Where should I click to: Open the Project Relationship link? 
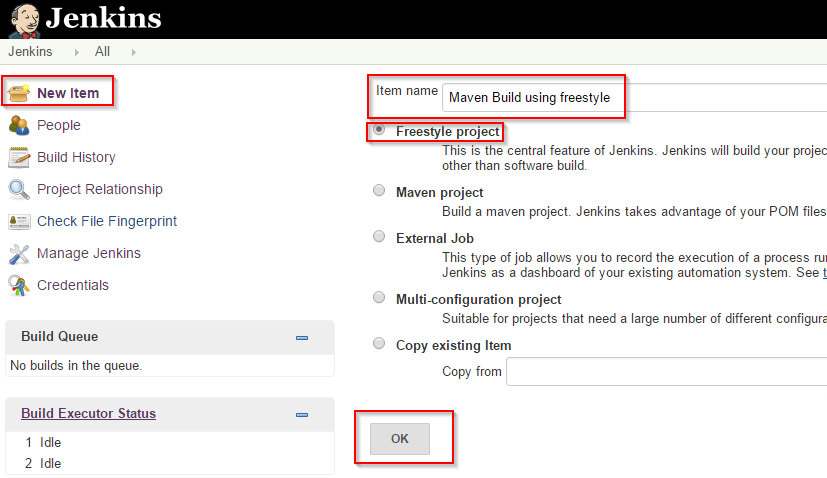click(x=100, y=189)
